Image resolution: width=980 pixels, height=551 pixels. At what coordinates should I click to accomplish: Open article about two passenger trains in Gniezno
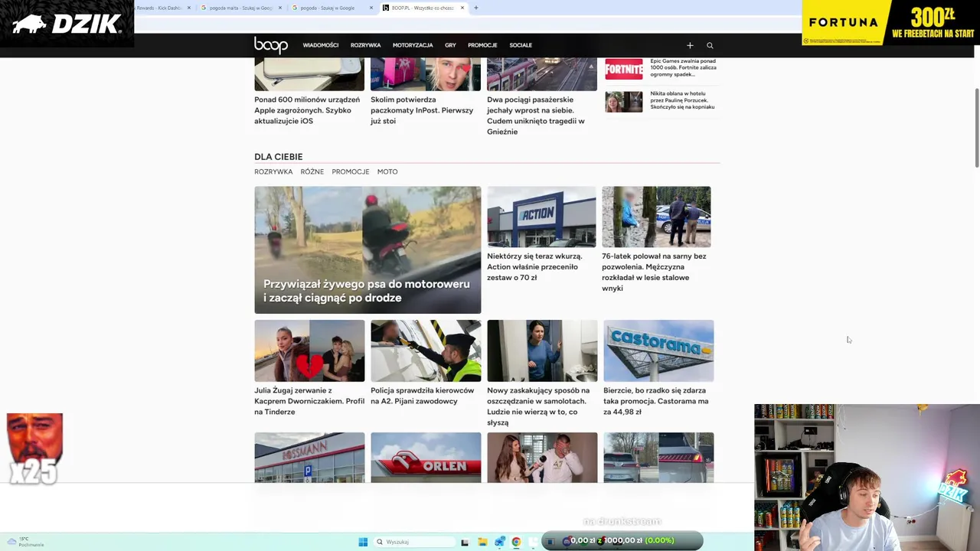[x=536, y=116]
